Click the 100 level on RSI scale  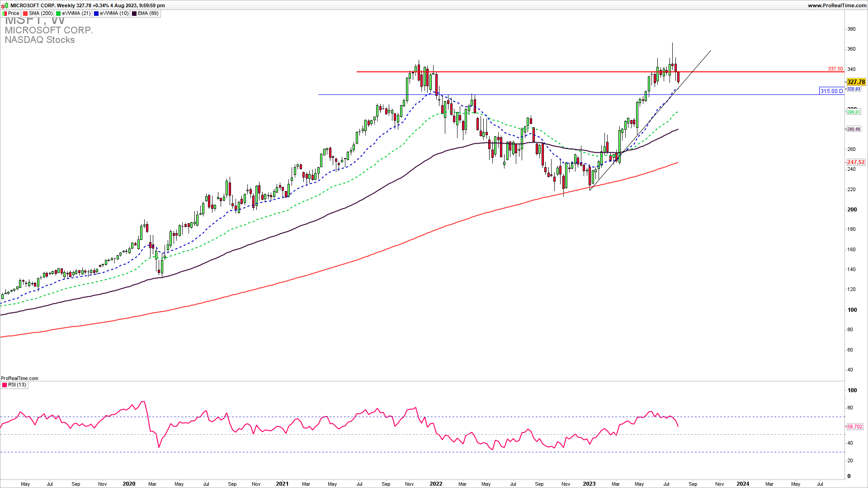(x=852, y=390)
